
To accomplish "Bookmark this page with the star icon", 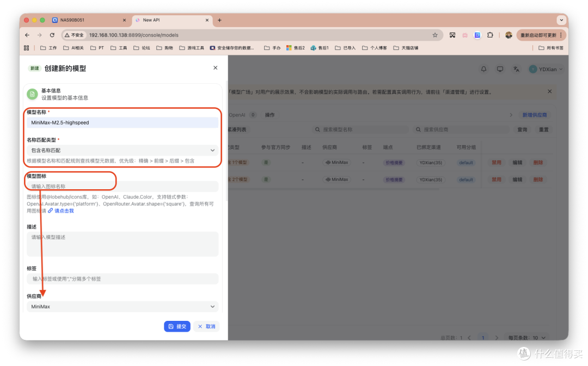I will [435, 35].
